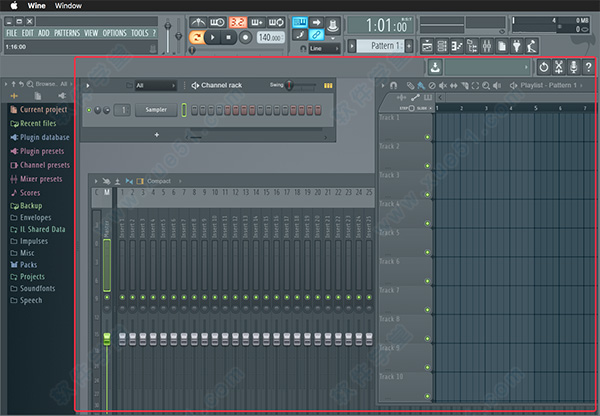600x416 pixels.
Task: Expand the Soundfonts folder
Action: (x=33, y=289)
